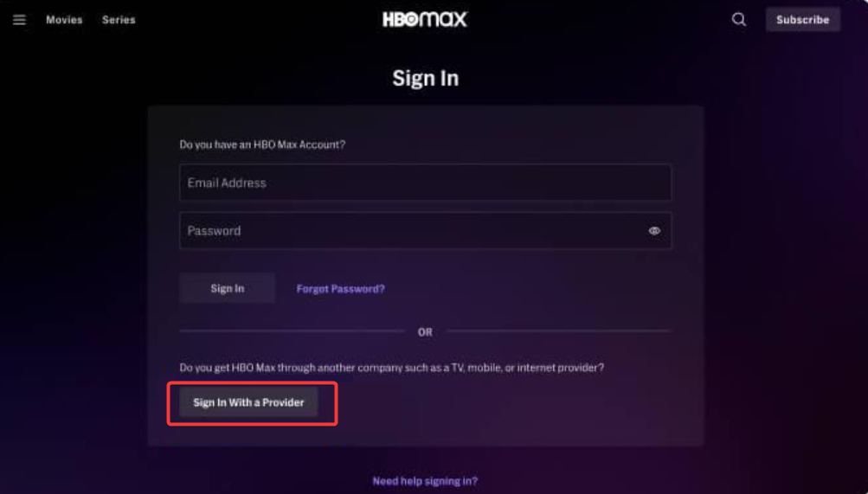Click the provider question text above provider button
The width and height of the screenshot is (868, 494).
[x=391, y=368]
